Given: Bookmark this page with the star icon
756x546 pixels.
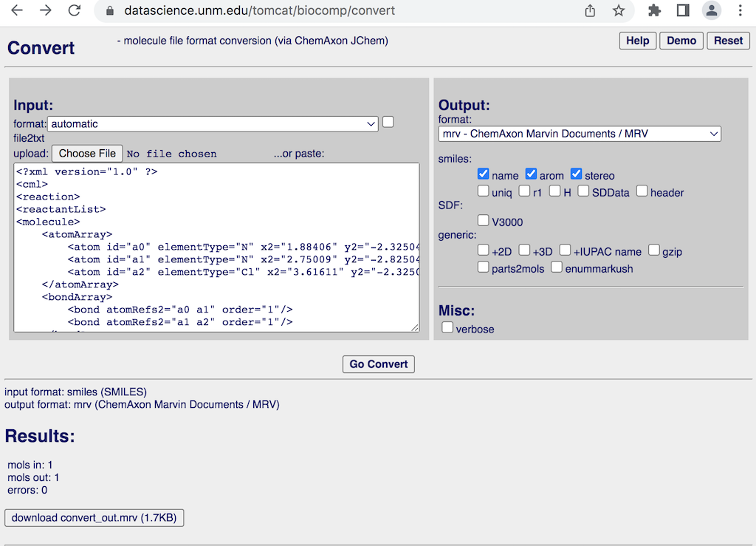Looking at the screenshot, I should (x=619, y=10).
